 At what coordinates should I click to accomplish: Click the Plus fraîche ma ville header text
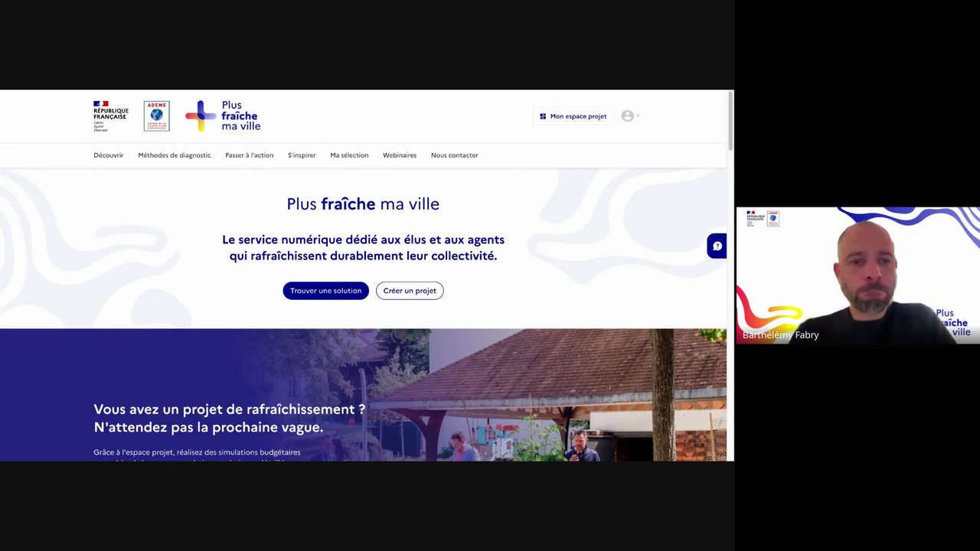pyautogui.click(x=240, y=116)
